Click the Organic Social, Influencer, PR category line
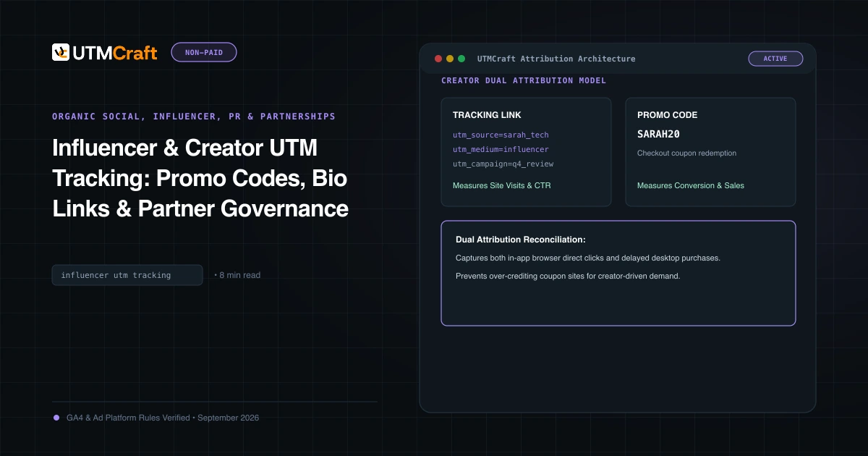Image resolution: width=868 pixels, height=456 pixels. pyautogui.click(x=194, y=116)
